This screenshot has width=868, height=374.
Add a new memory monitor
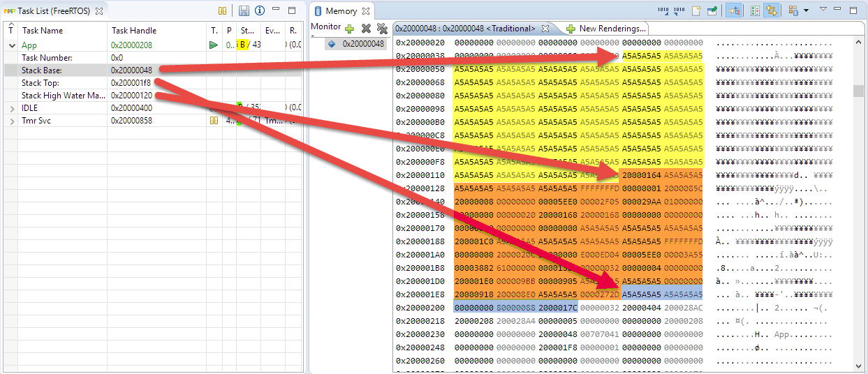[350, 29]
